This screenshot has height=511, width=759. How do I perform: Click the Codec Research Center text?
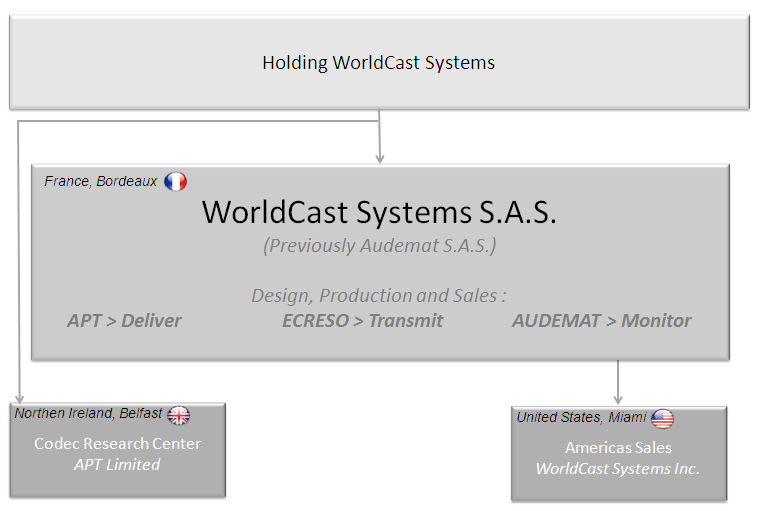pyautogui.click(x=117, y=443)
